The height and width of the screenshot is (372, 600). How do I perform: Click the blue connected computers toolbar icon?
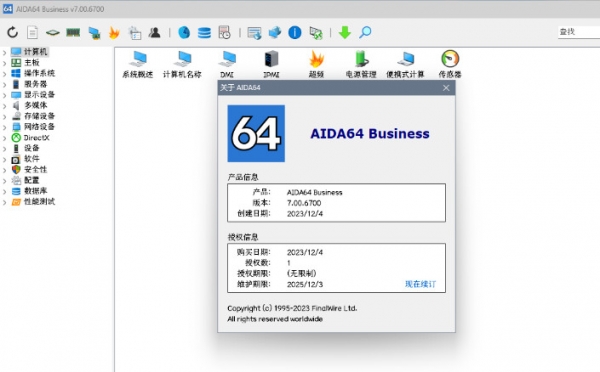pos(275,33)
